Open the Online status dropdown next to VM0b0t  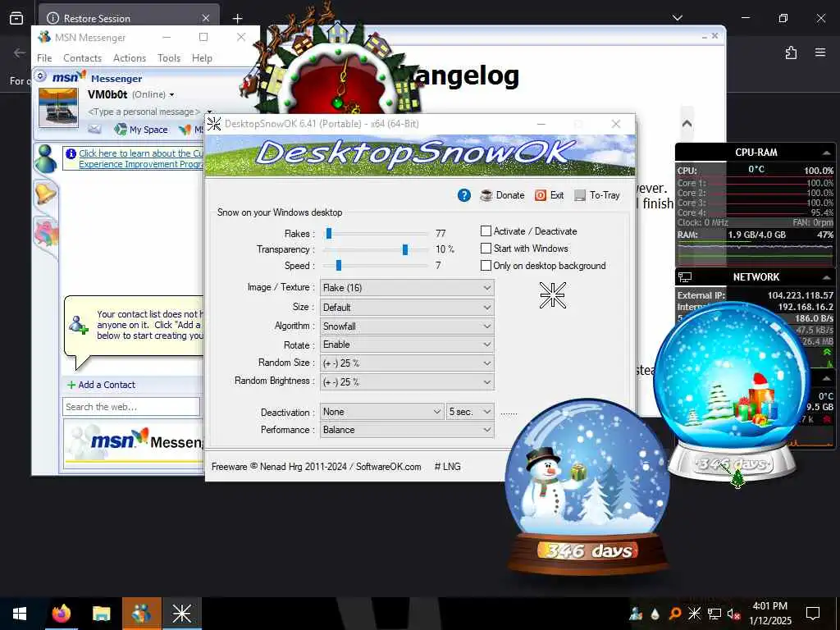pyautogui.click(x=153, y=95)
